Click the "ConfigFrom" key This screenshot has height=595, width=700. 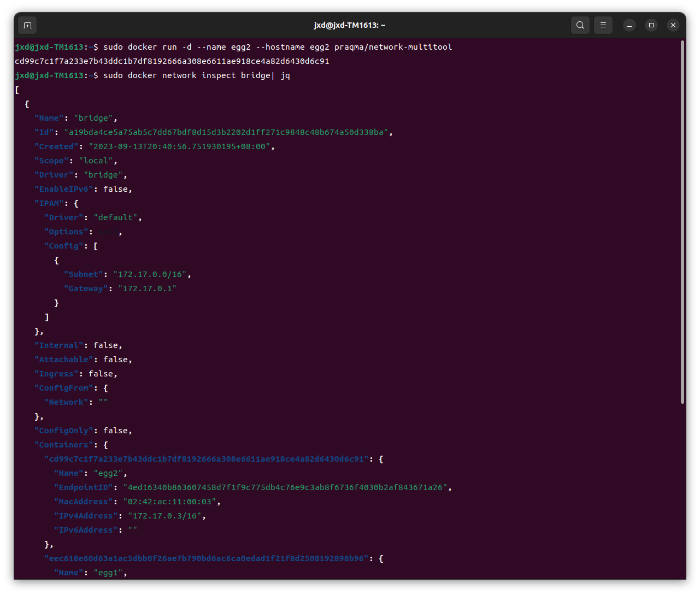pos(64,388)
